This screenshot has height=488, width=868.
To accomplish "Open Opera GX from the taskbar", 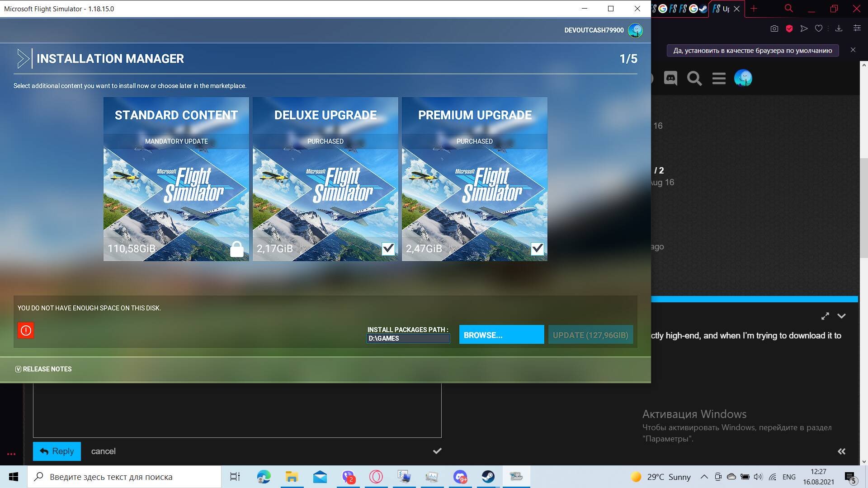I will coord(376,477).
